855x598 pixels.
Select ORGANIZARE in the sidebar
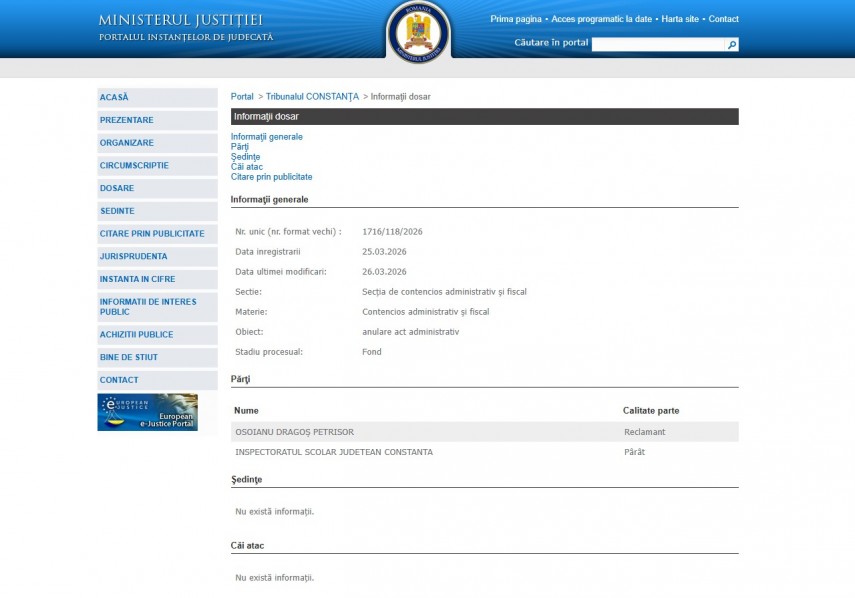click(127, 143)
